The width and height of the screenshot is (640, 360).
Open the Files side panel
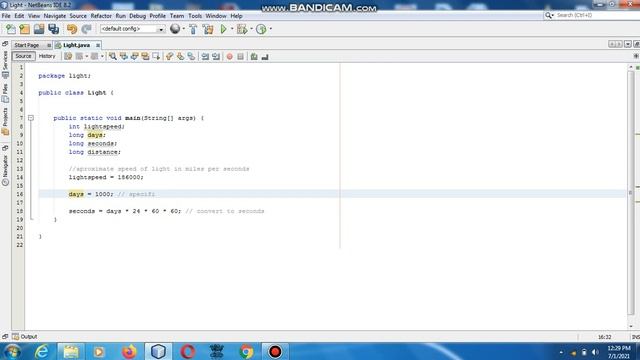[x=5, y=93]
